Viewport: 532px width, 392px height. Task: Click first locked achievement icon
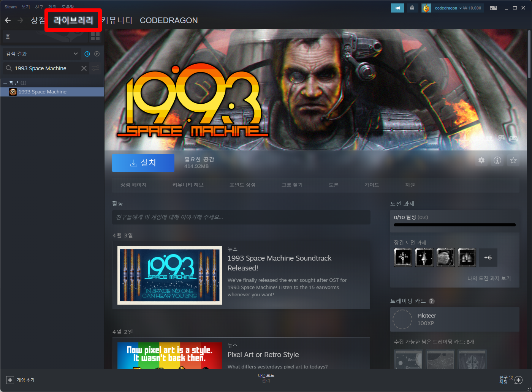403,258
